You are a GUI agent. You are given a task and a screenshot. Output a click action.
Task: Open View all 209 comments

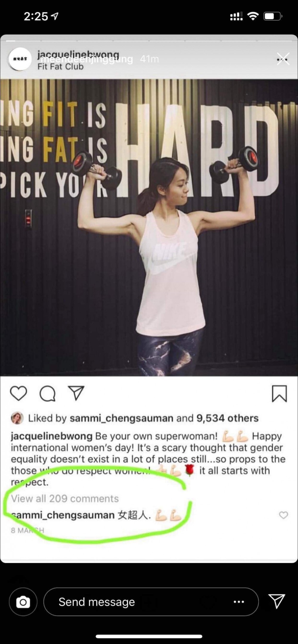pos(65,498)
